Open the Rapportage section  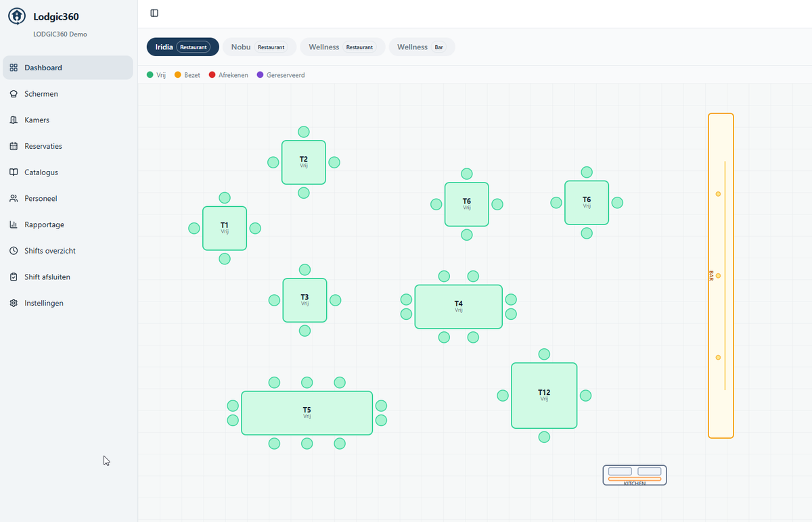pyautogui.click(x=68, y=224)
